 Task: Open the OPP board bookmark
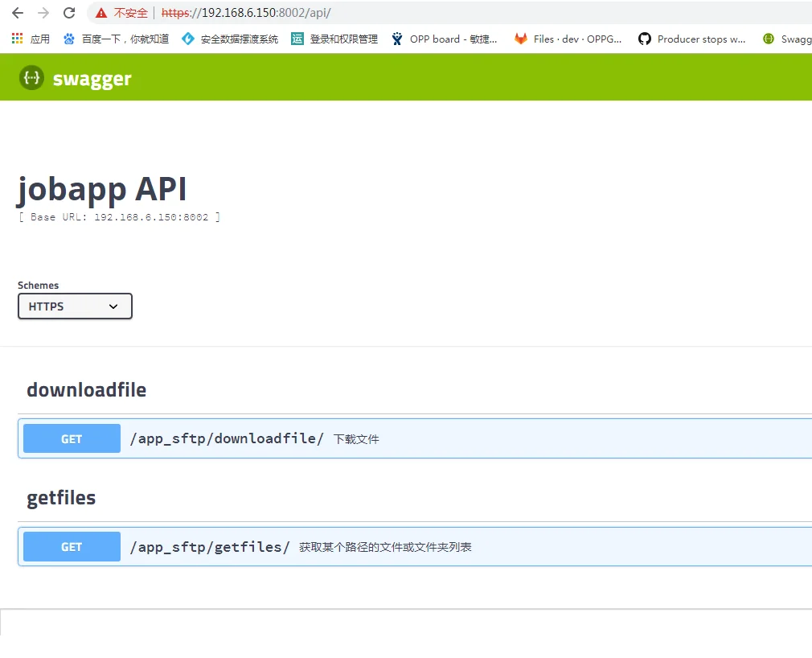click(445, 39)
